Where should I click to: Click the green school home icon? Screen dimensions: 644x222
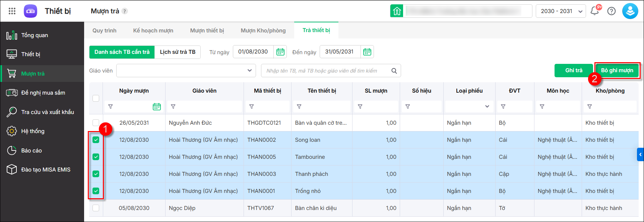coord(397,11)
